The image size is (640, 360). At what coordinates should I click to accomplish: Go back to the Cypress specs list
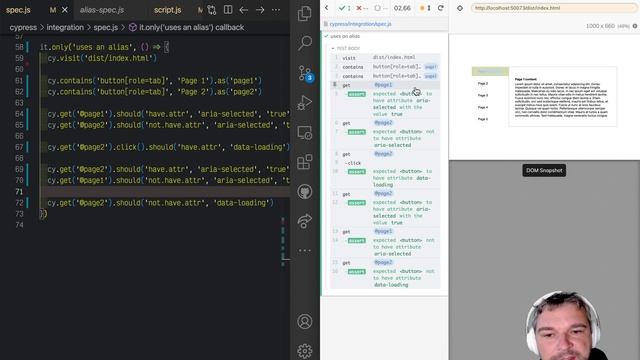coord(327,8)
